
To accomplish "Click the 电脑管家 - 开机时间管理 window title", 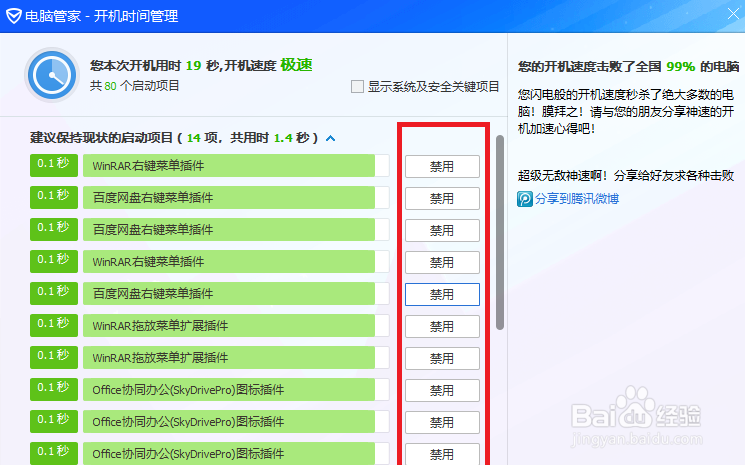I will 101,16.
